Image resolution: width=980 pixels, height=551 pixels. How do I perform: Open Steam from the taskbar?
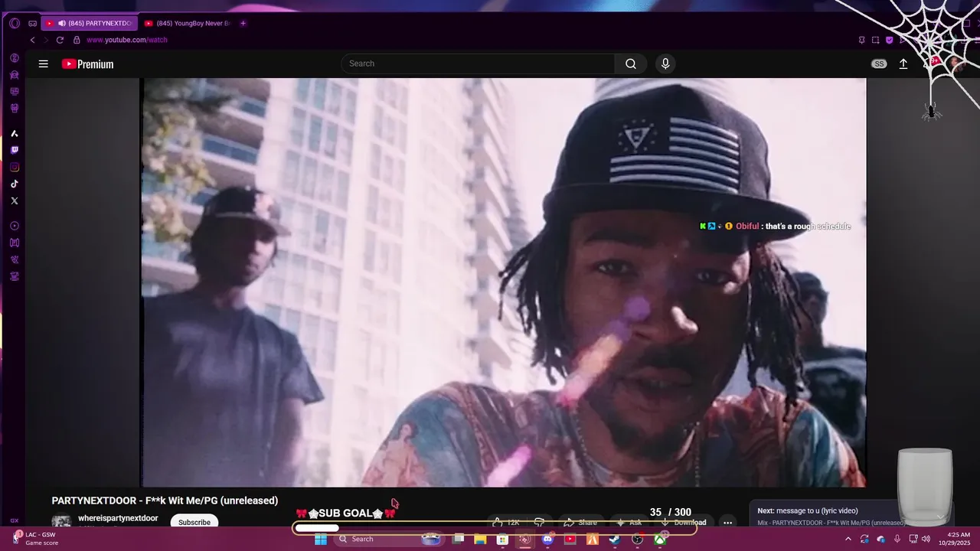click(x=615, y=539)
